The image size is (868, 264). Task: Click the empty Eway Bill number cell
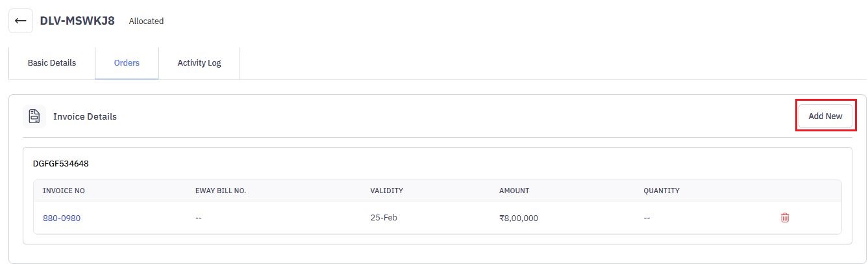click(199, 218)
